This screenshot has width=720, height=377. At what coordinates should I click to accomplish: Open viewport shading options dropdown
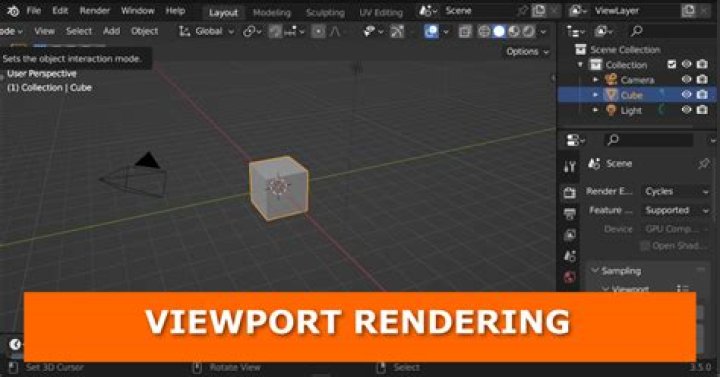543,32
